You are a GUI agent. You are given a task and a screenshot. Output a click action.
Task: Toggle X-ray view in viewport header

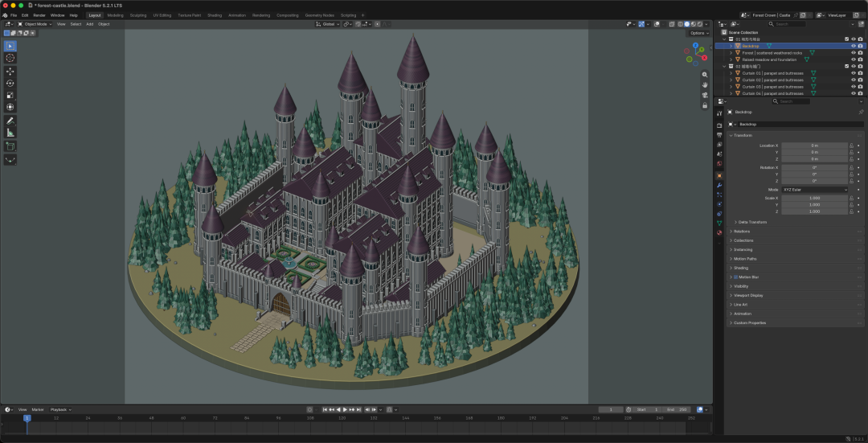coord(671,24)
